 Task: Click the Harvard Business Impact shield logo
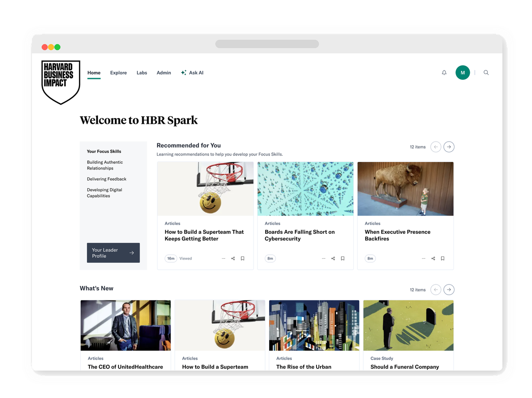tap(61, 83)
